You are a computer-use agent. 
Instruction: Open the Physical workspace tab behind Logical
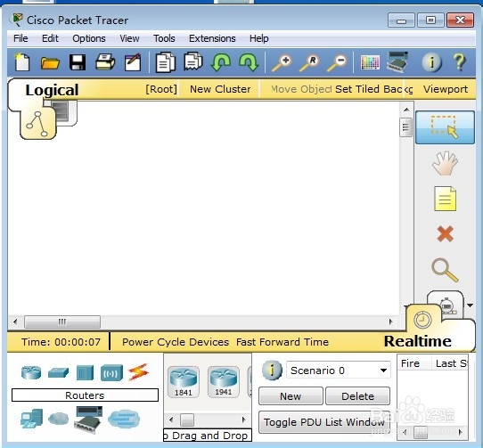tap(66, 112)
